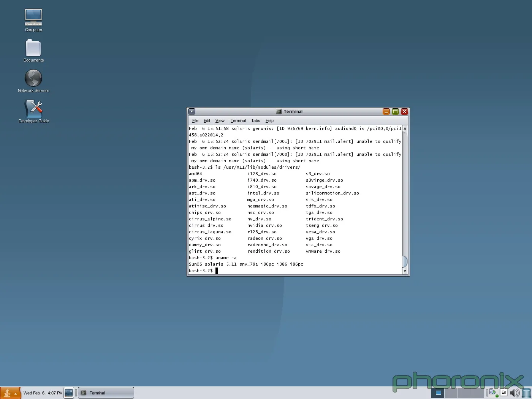Viewport: 532px width, 399px height.
Task: Click the Terminal button in the taskbar
Action: pos(106,393)
